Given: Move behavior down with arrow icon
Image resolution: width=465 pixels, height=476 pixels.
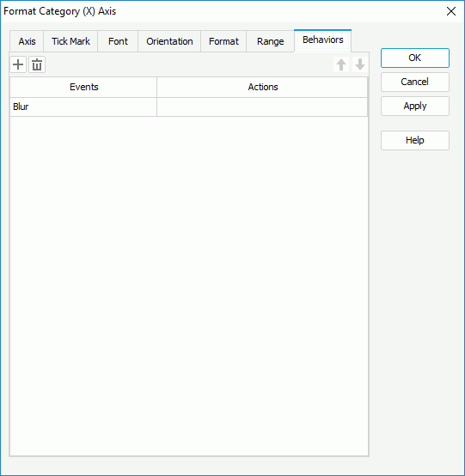Looking at the screenshot, I should 360,64.
